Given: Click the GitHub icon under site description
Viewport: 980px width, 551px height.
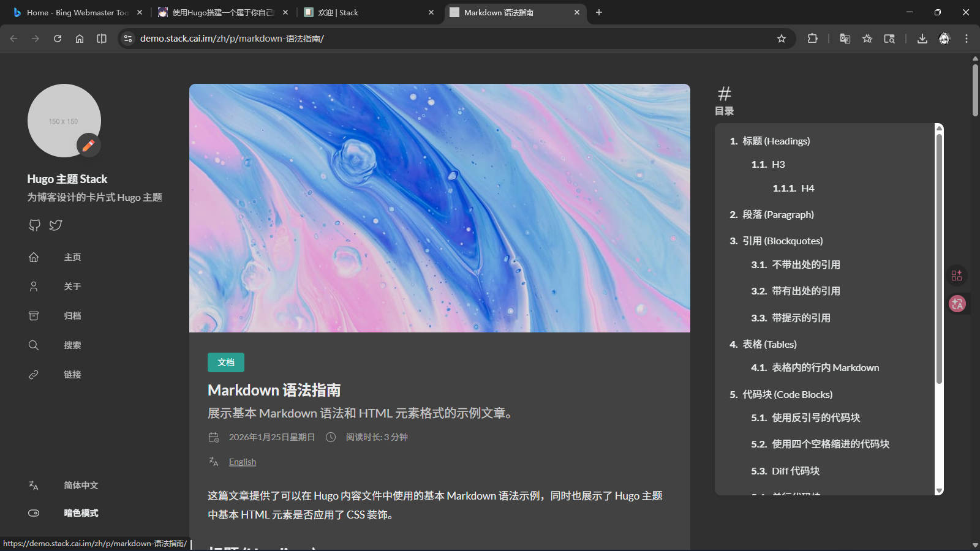Looking at the screenshot, I should [x=35, y=225].
